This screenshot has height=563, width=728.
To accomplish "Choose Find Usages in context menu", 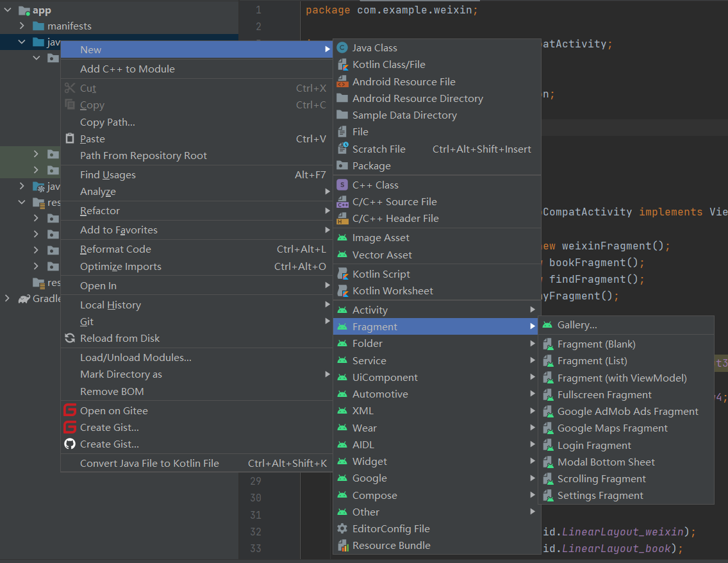I will click(196, 174).
